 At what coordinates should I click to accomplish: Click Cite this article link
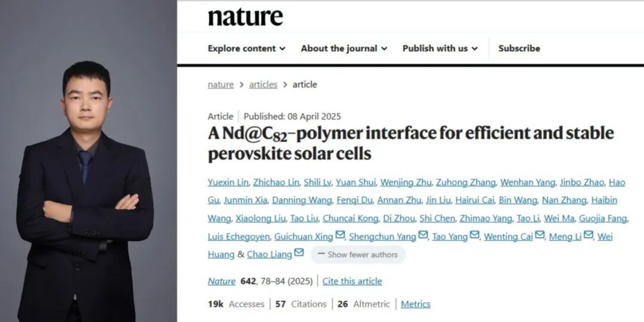click(352, 281)
